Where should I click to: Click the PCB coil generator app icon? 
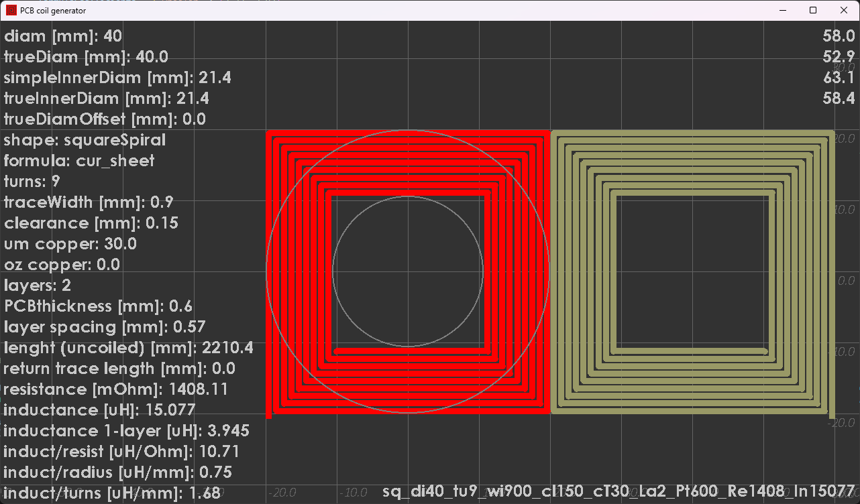click(11, 11)
